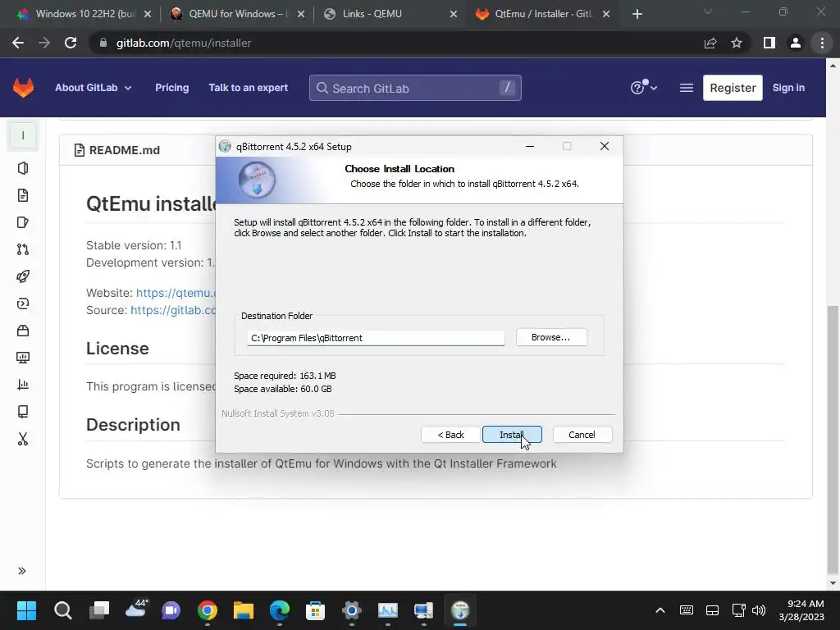Open the Browse... folder chooser

click(551, 337)
